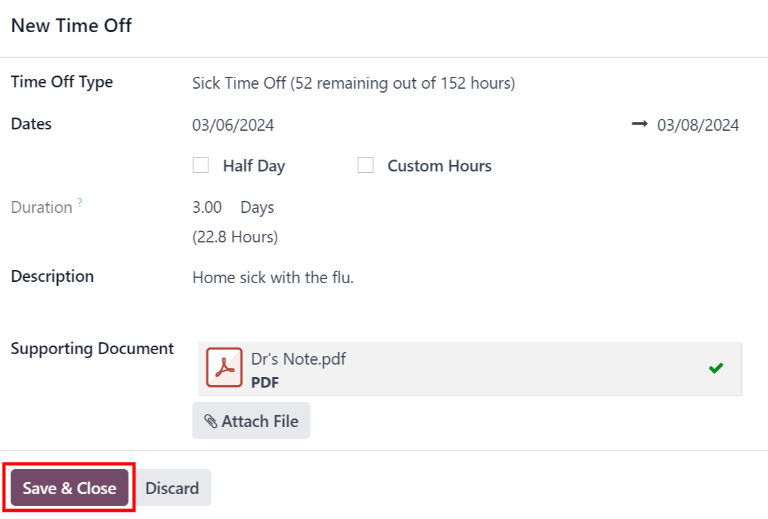Click the paperclip Attach File icon
Viewport: 768px width, 519px height.
click(210, 422)
